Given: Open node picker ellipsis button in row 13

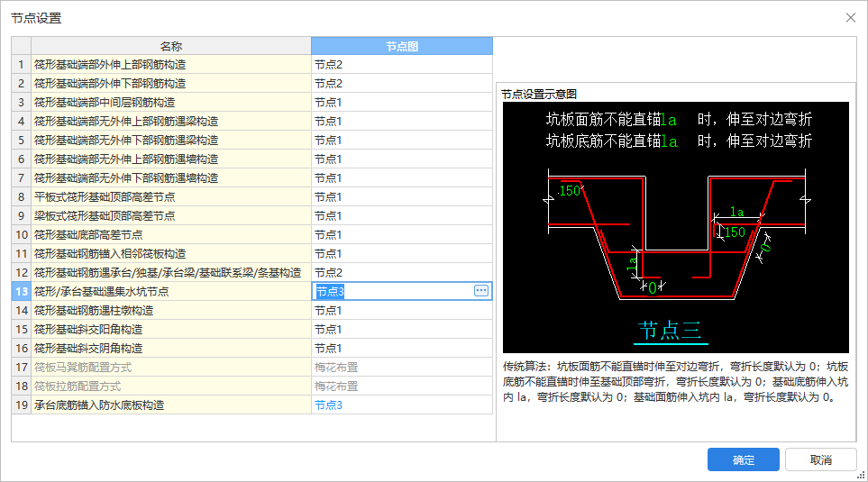Looking at the screenshot, I should click(x=481, y=290).
